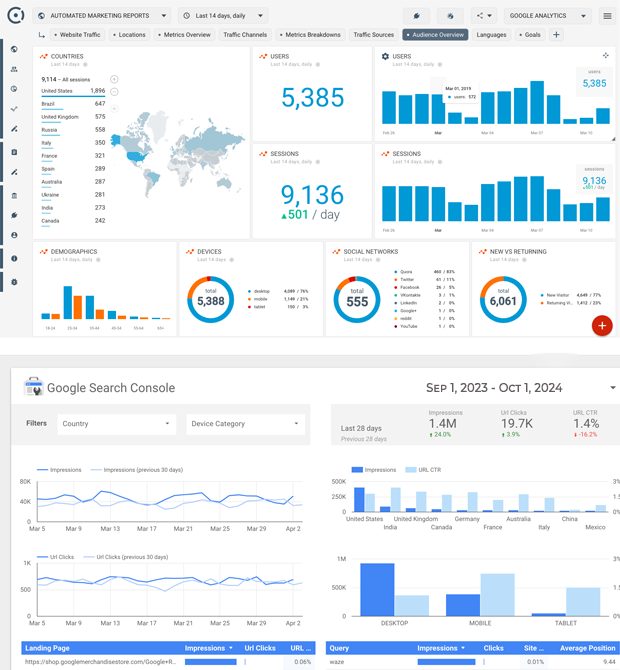Screen dimensions: 620x670
Task: Click the map zoom-out minus button
Action: 114,92
